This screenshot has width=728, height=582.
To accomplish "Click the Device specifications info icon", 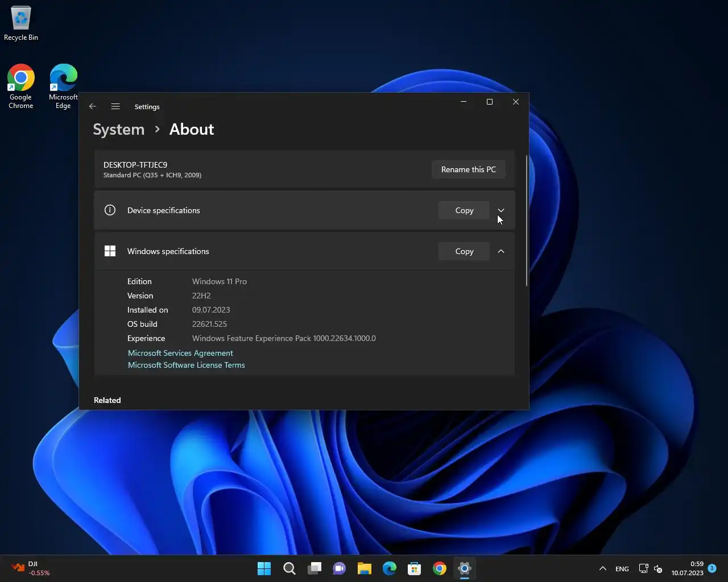I will tap(110, 210).
